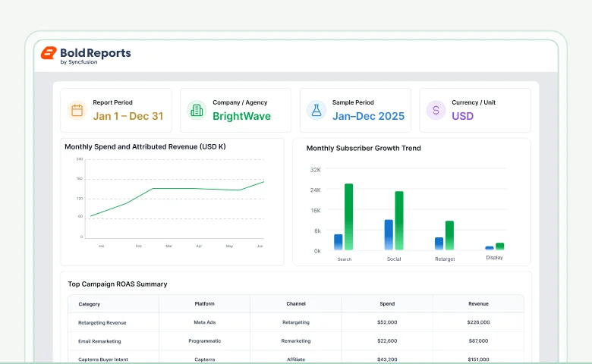Click the 'Display' axis label
Screen dimensions: 592x364
click(494, 258)
